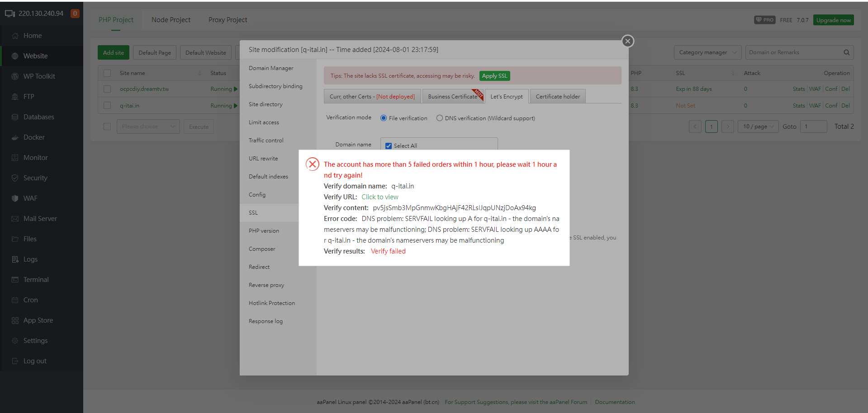
Task: Go to the previous page arrow
Action: (695, 127)
